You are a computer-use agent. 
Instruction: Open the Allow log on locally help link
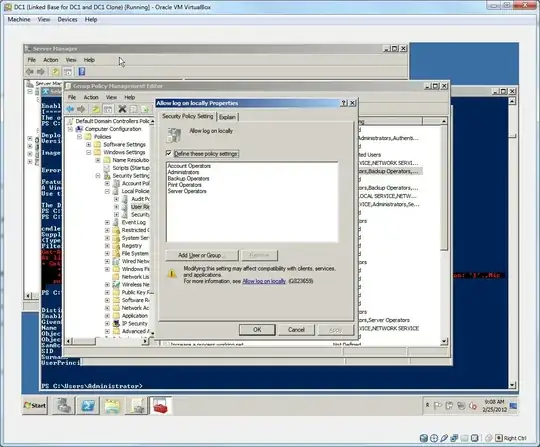(x=264, y=281)
